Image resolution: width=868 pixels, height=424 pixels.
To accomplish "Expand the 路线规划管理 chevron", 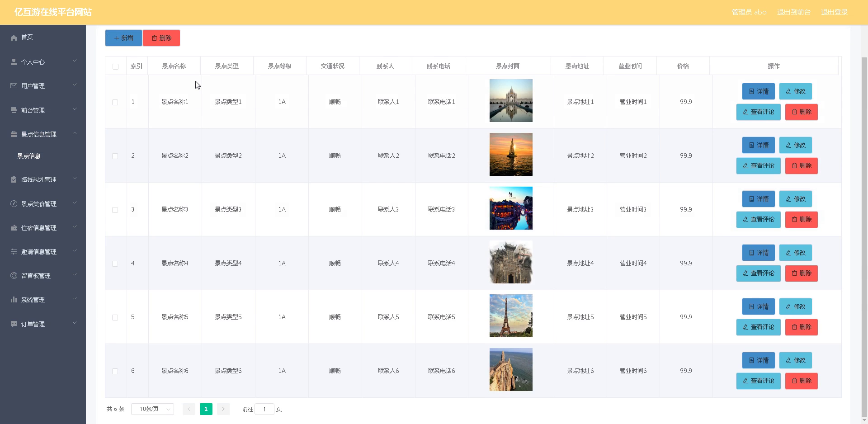I will 75,178.
